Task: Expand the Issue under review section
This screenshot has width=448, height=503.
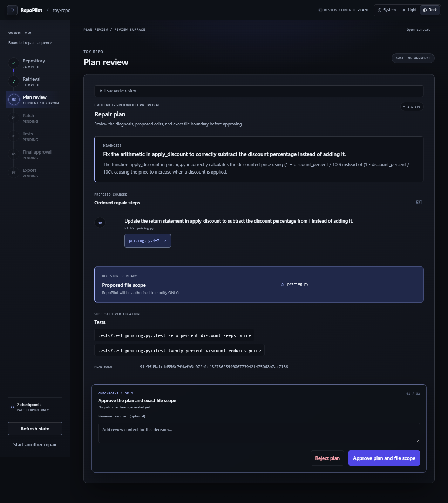Action: click(259, 91)
